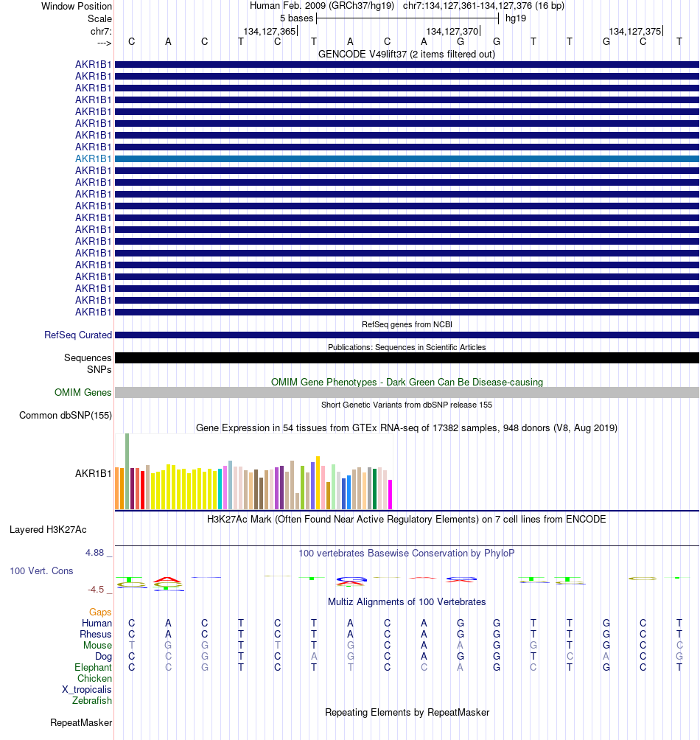Click the RepeatMasker track label

81,723
